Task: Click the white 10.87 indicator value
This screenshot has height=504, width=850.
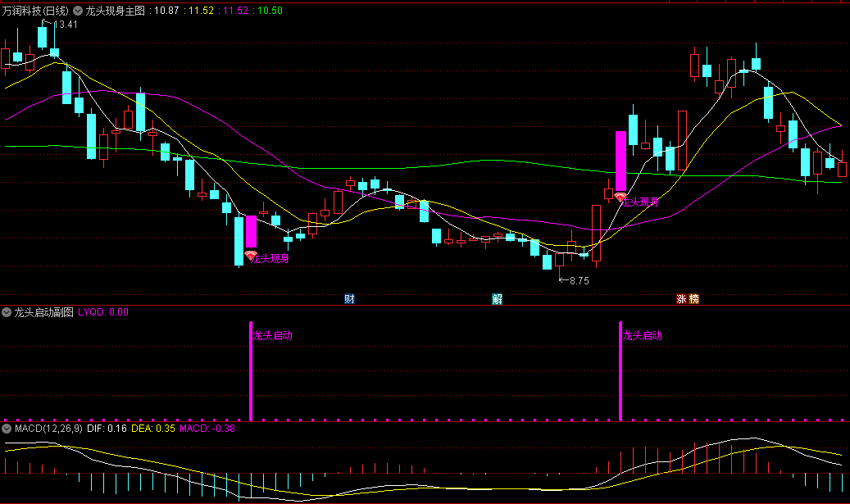Action: coord(166,11)
